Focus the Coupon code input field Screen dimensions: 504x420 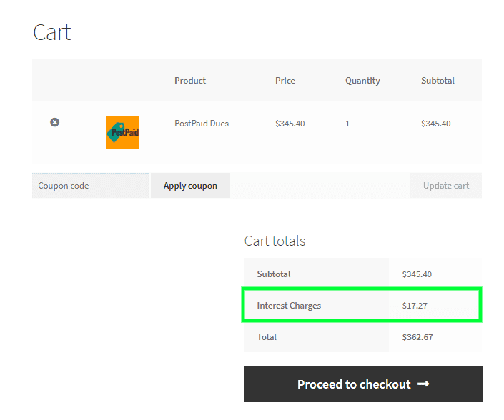tap(90, 186)
